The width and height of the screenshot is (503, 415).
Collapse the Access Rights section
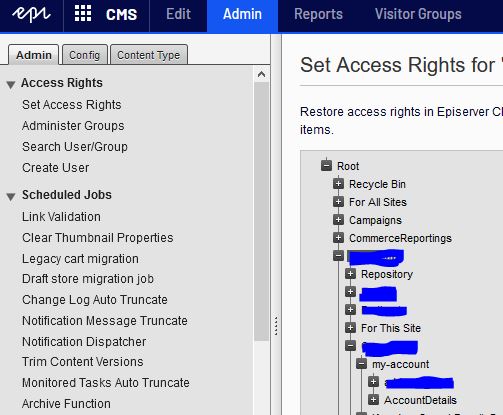click(x=11, y=84)
